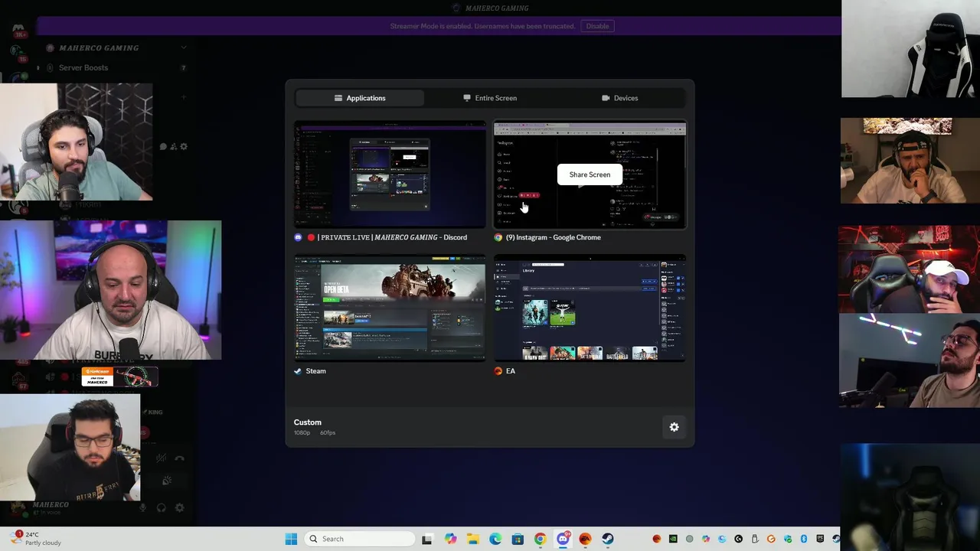
Task: Click the MAHERCO user panel name
Action: tap(51, 504)
